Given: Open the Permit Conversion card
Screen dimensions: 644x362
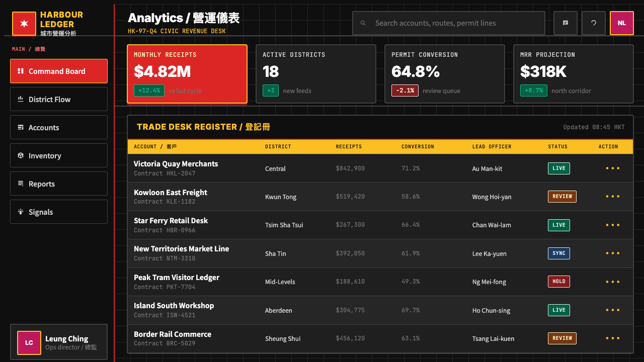Looking at the screenshot, I should coord(445,74).
